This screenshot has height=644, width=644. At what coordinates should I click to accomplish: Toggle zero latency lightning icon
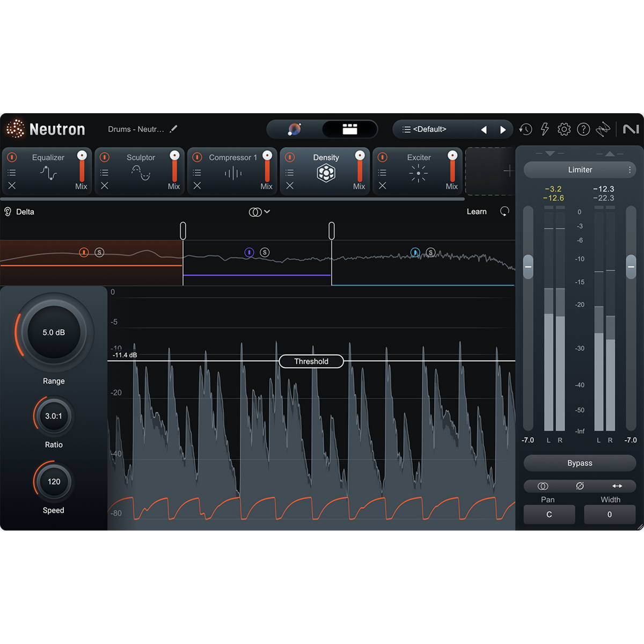click(x=545, y=129)
